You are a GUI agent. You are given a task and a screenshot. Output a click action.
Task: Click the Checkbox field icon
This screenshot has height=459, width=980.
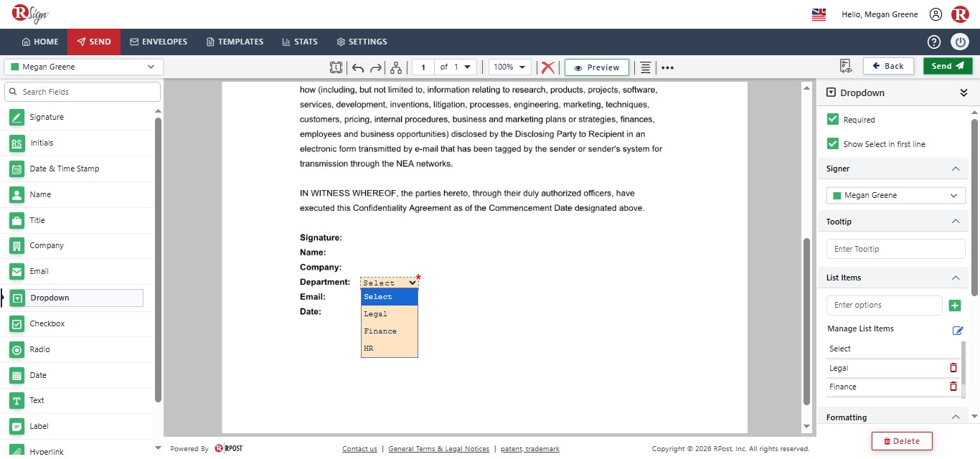[x=17, y=323]
